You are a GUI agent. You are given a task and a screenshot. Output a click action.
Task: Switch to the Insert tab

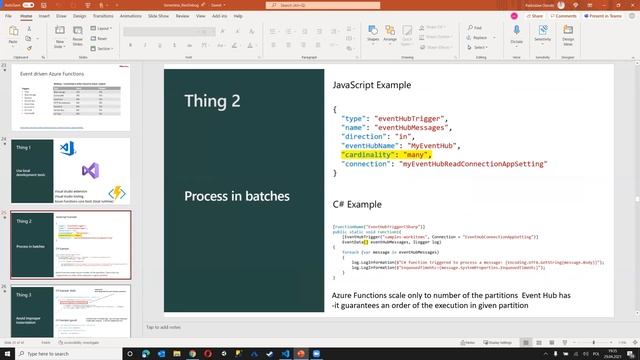tap(44, 16)
